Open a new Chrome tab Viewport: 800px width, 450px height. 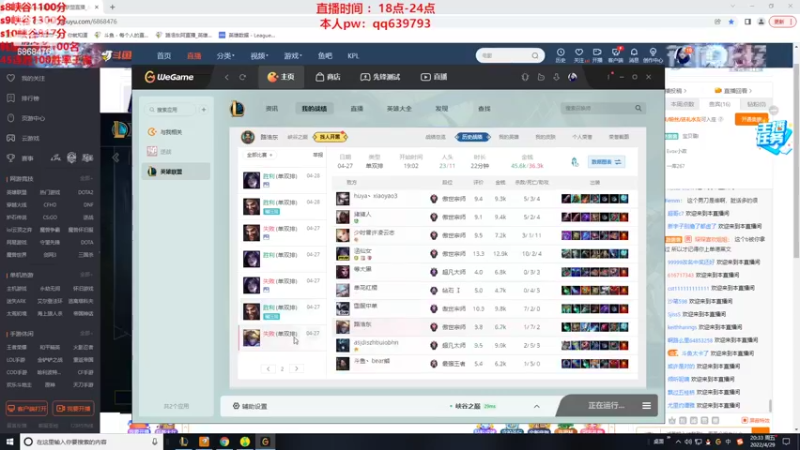(x=113, y=7)
